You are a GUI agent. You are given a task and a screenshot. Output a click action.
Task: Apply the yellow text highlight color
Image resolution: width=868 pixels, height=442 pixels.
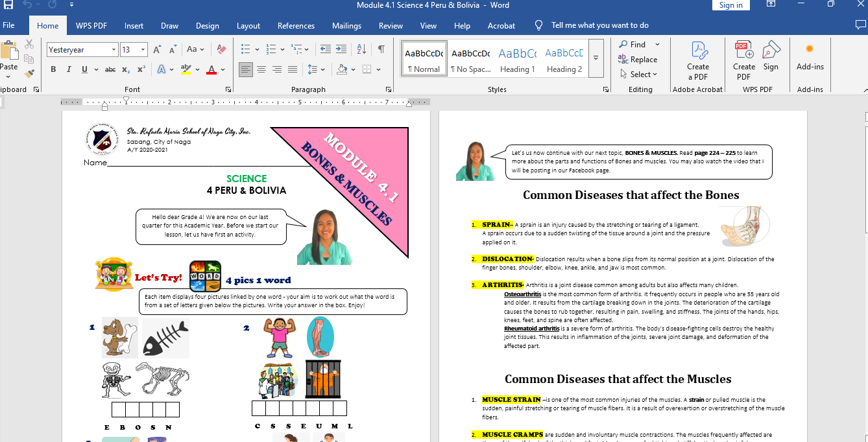click(x=186, y=69)
